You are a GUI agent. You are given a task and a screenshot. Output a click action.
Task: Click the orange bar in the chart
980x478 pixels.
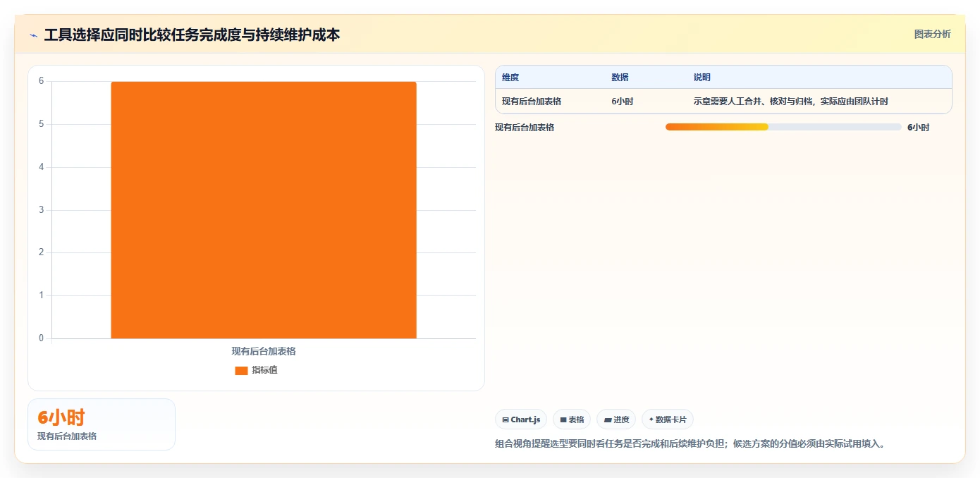click(264, 210)
